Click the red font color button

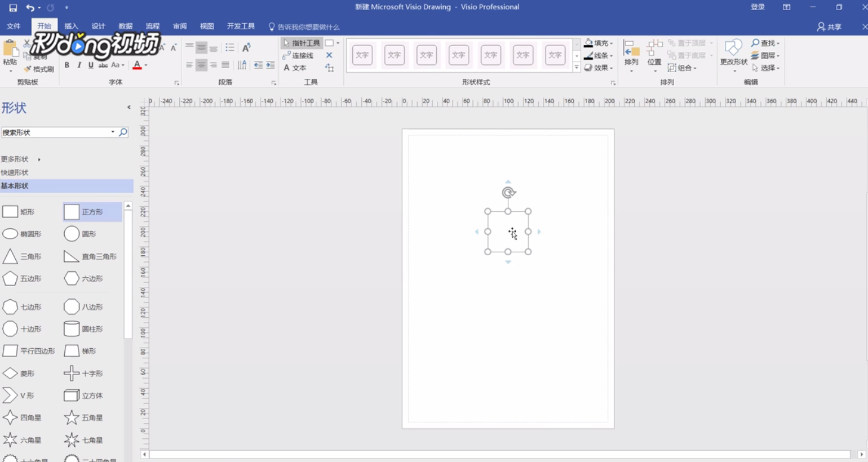click(137, 65)
